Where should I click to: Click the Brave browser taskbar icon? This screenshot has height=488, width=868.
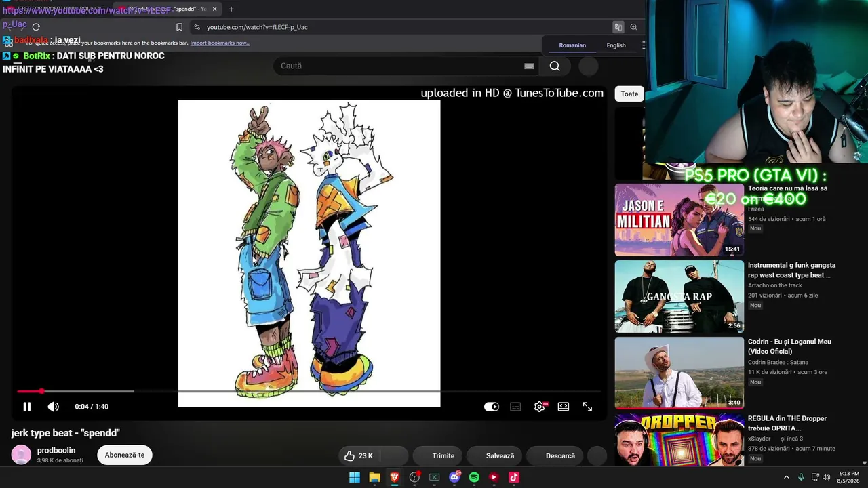point(395,477)
